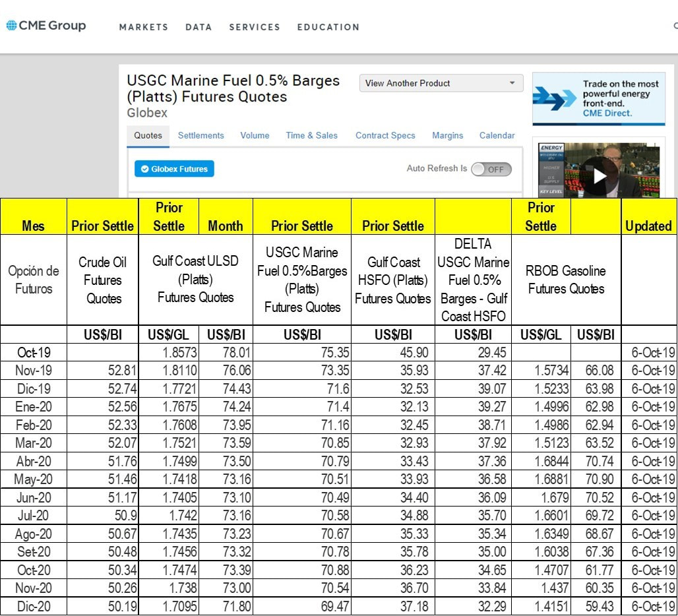This screenshot has width=678, height=616.
Task: Click ULSD barrel value 78.01
Action: pos(237,353)
